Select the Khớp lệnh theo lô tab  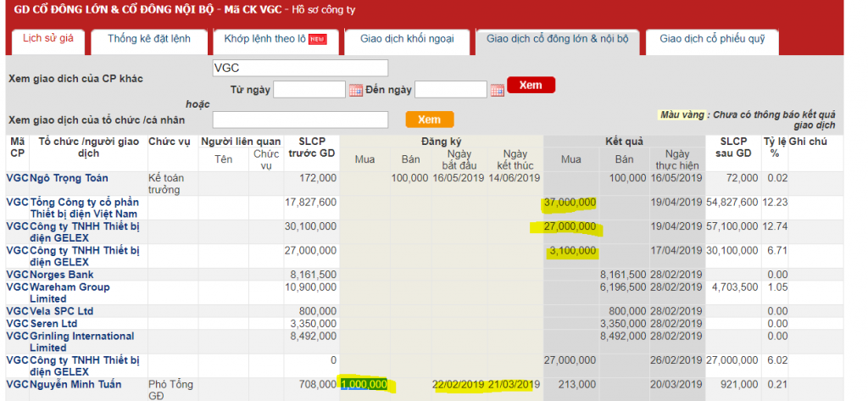point(274,39)
